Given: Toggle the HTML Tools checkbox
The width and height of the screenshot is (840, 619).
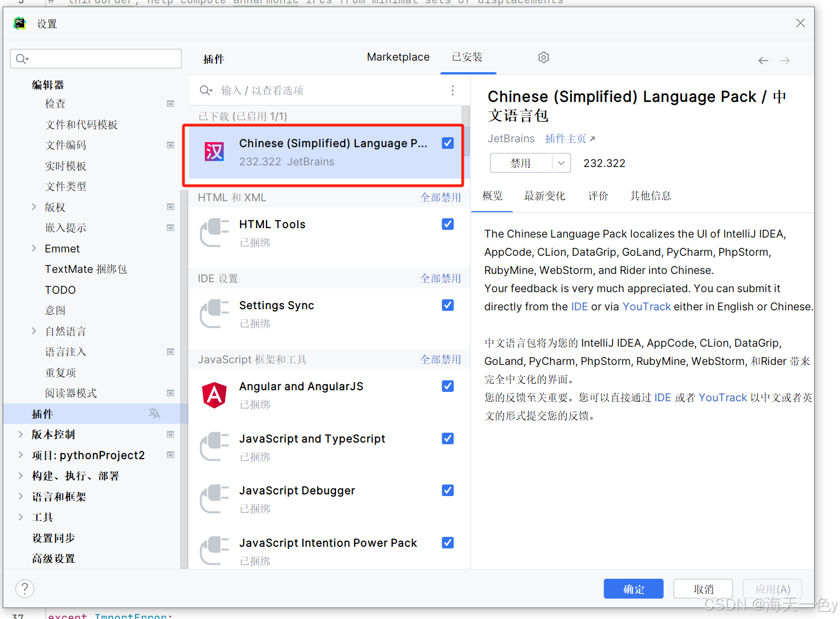Looking at the screenshot, I should pos(448,224).
